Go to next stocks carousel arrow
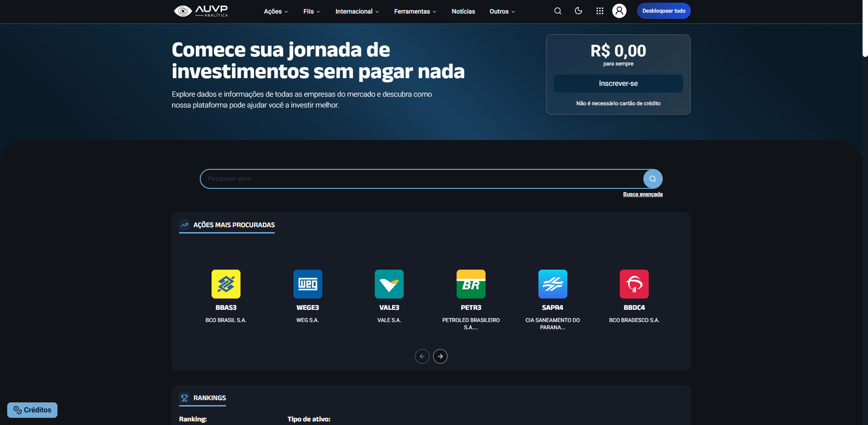Viewport: 868px width, 425px height. [440, 356]
